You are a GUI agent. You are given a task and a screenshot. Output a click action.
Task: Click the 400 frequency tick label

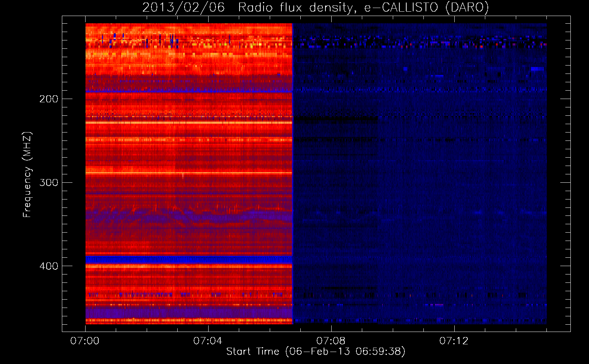[x=49, y=266]
